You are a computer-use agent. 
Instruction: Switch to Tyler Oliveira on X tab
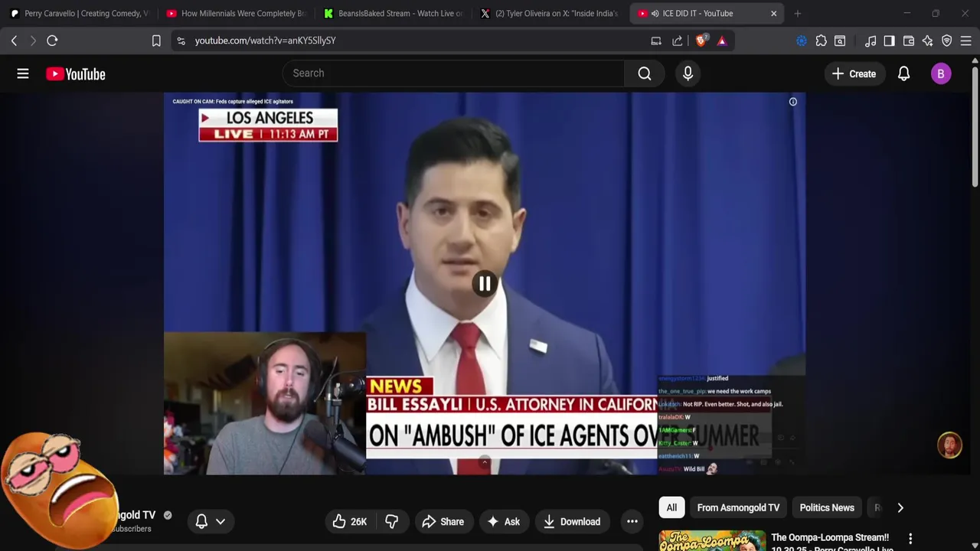(x=550, y=13)
